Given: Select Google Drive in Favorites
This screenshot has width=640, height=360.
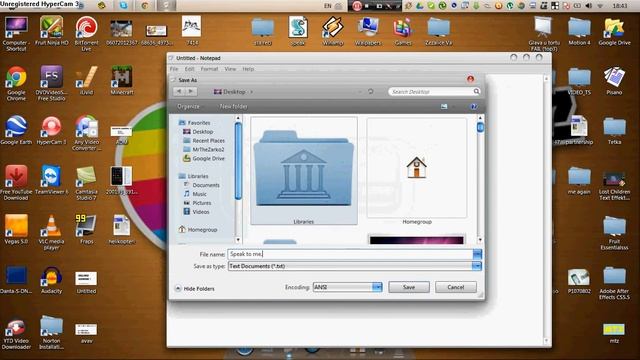Looking at the screenshot, I should coord(204,158).
